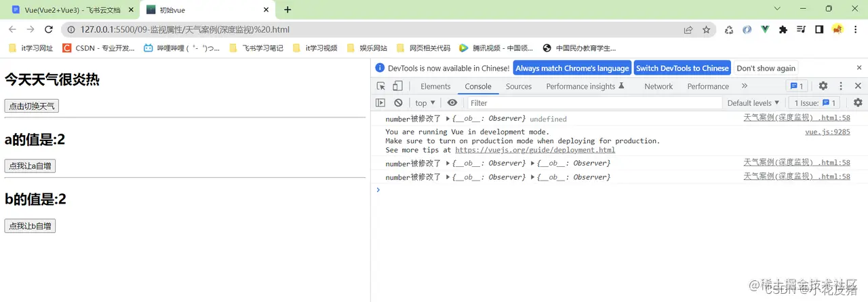Toggle device toolbar emulation

[x=397, y=86]
